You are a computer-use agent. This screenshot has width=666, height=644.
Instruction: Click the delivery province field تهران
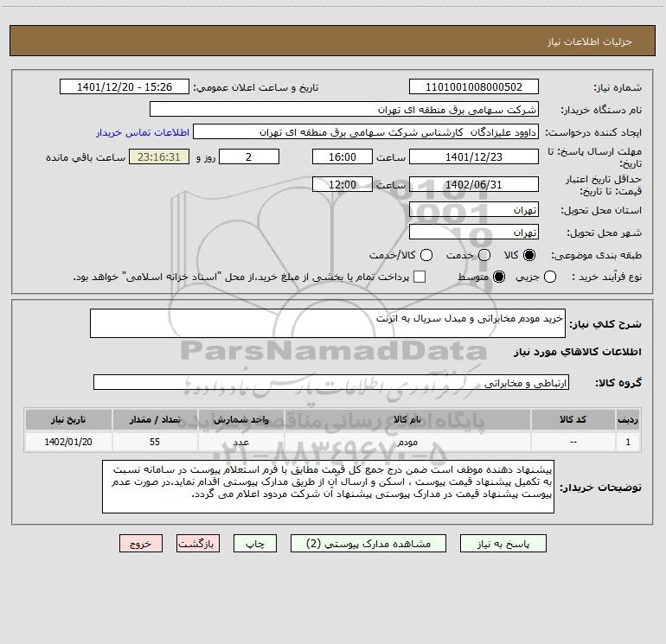[x=474, y=209]
